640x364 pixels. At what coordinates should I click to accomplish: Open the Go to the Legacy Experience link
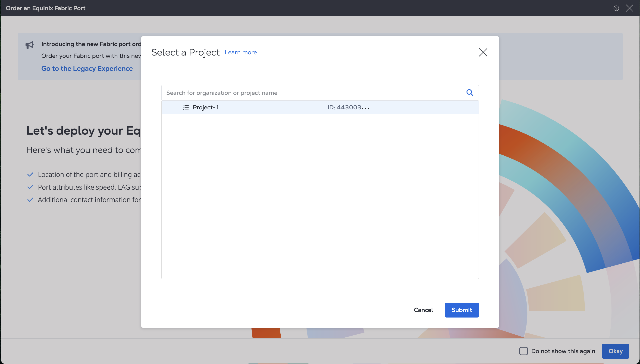tap(87, 68)
